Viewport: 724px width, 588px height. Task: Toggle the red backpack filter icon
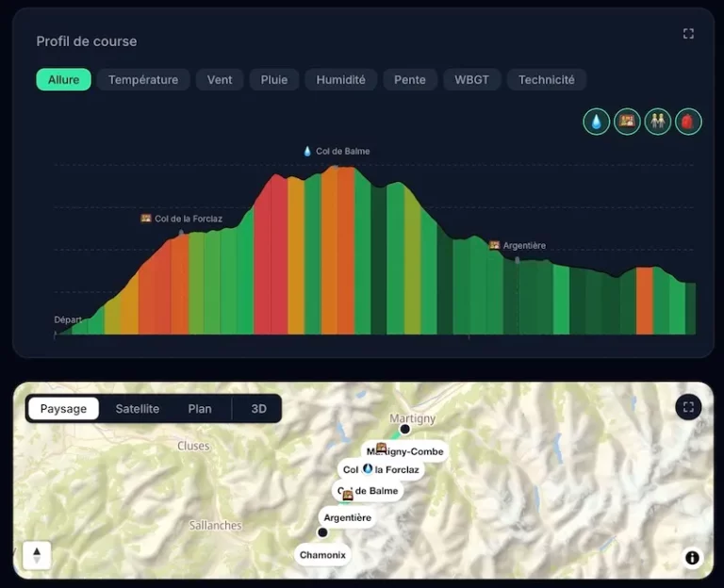coord(688,122)
